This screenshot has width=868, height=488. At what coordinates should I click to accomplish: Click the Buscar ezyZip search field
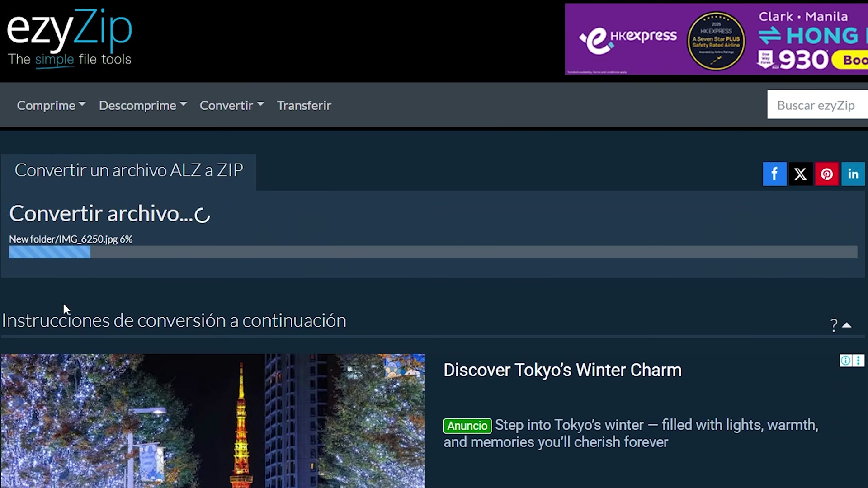(x=816, y=105)
